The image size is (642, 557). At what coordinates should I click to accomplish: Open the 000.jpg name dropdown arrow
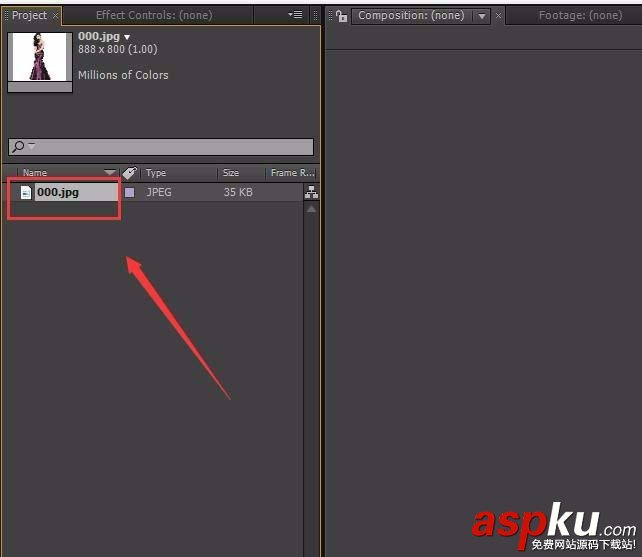coord(127,37)
